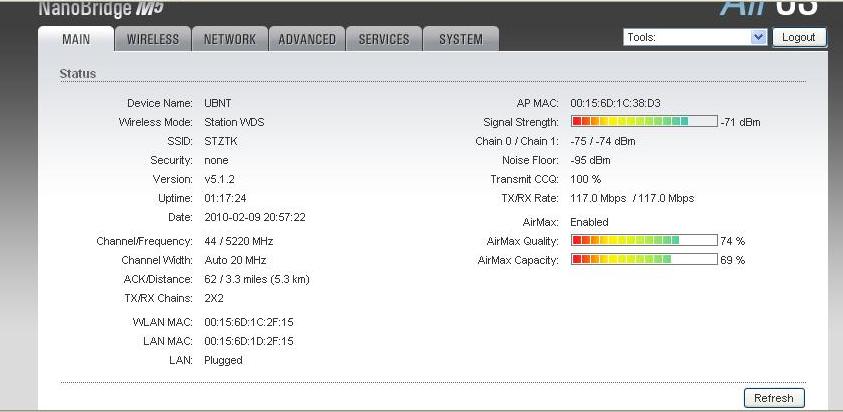Click the Status section heading
Viewport: 843px width, 412px height.
point(78,73)
